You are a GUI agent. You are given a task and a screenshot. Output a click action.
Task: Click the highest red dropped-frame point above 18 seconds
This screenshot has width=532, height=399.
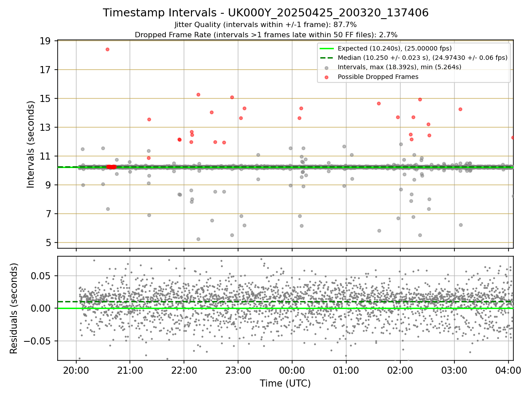(x=107, y=49)
